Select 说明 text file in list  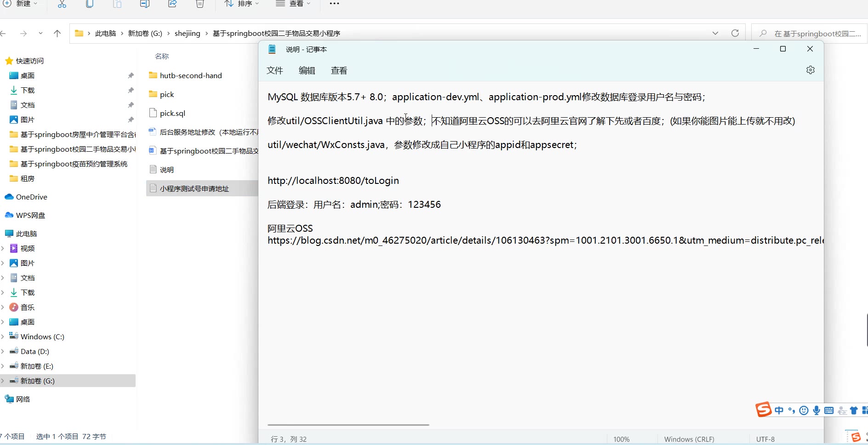166,170
